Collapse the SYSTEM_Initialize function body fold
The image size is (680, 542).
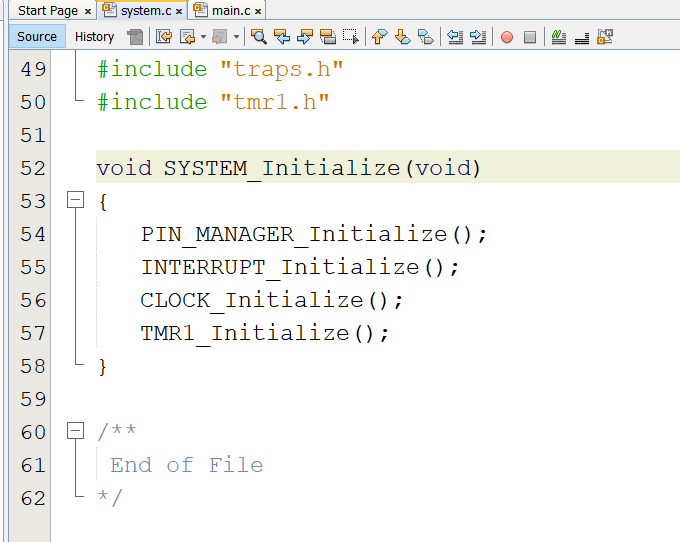tap(75, 200)
